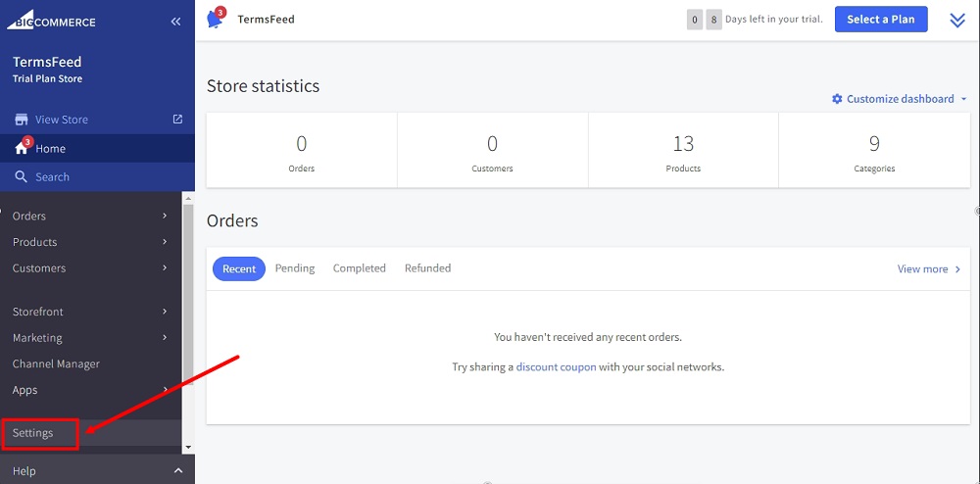Click sidebar scrollbar up arrow
Image resolution: width=980 pixels, height=484 pixels.
click(188, 197)
